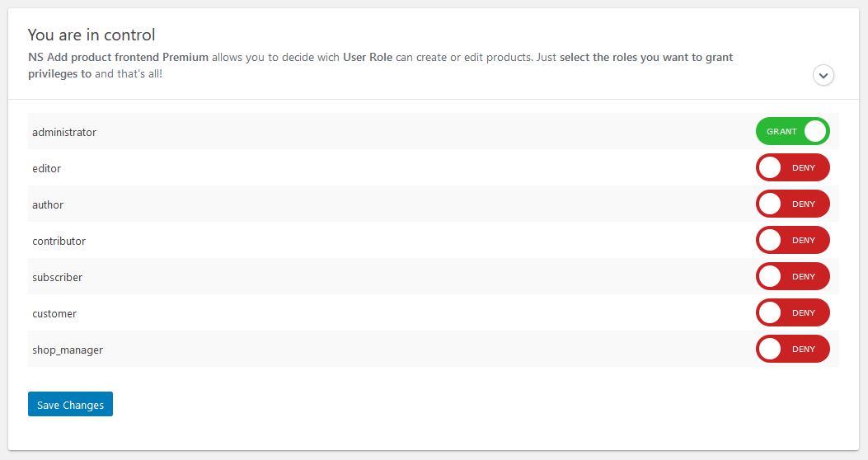Grant privileges to the editor role
The width and height of the screenshot is (868, 460).
793,167
